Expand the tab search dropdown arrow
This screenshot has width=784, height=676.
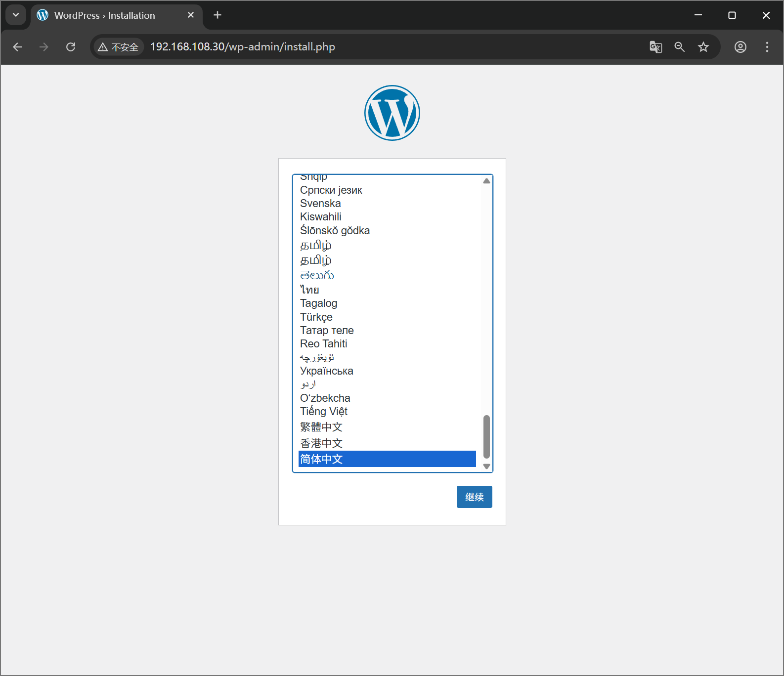click(16, 15)
